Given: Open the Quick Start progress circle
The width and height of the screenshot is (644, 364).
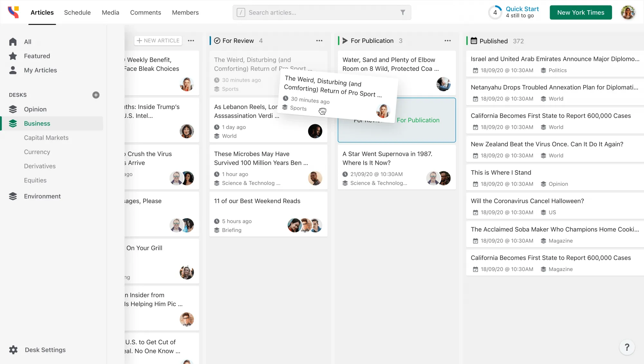Looking at the screenshot, I should (x=495, y=13).
